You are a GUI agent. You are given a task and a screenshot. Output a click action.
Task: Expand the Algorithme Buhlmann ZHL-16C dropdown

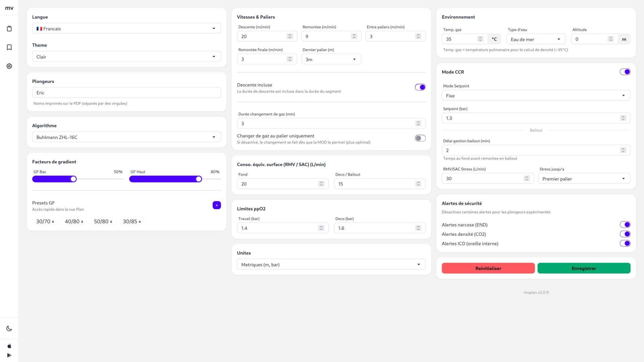point(126,137)
